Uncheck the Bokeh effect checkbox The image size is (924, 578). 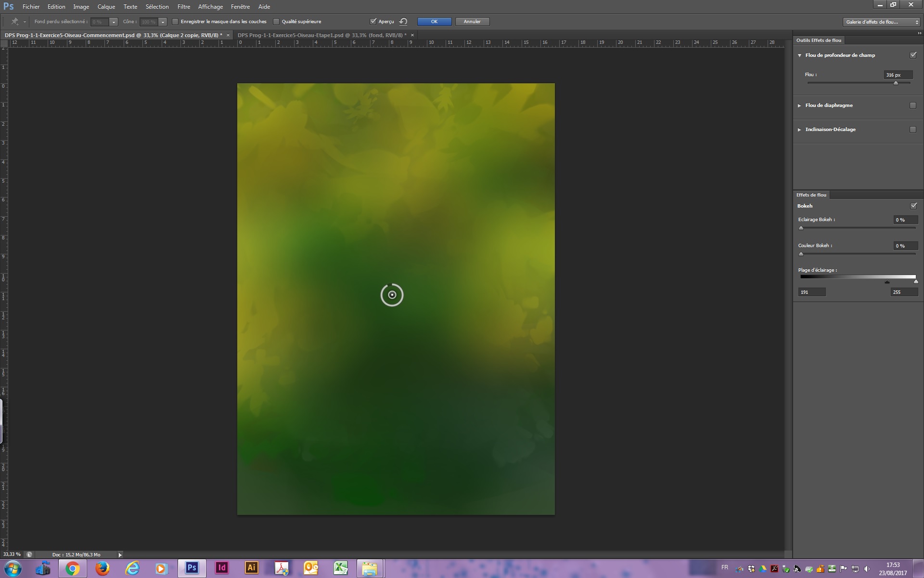pyautogui.click(x=913, y=206)
